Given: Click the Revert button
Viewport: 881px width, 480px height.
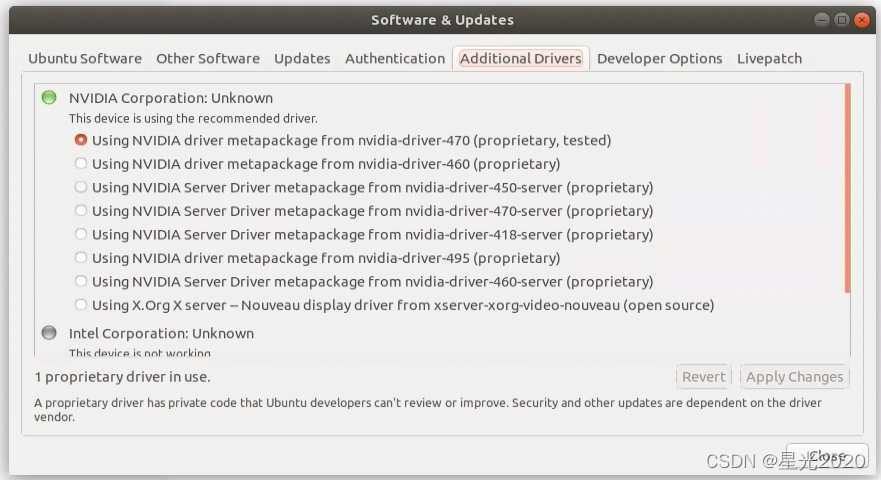Looking at the screenshot, I should click(x=703, y=377).
